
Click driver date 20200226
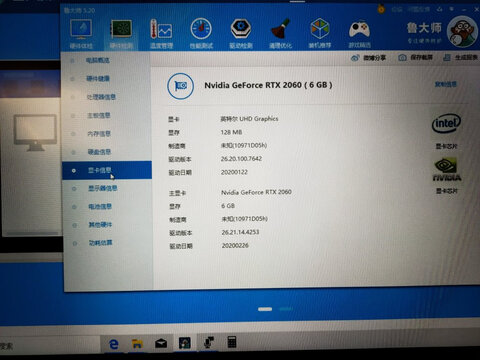[235, 246]
